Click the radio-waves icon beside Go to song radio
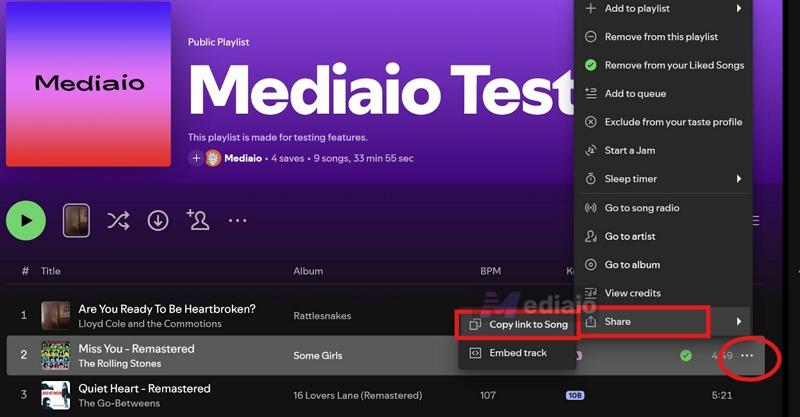This screenshot has height=417, width=800. click(590, 208)
